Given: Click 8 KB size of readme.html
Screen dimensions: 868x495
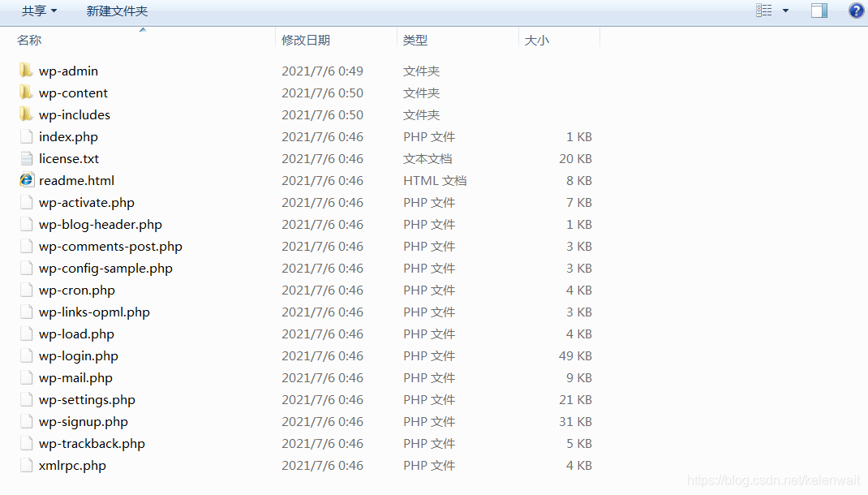Looking at the screenshot, I should 579,181.
